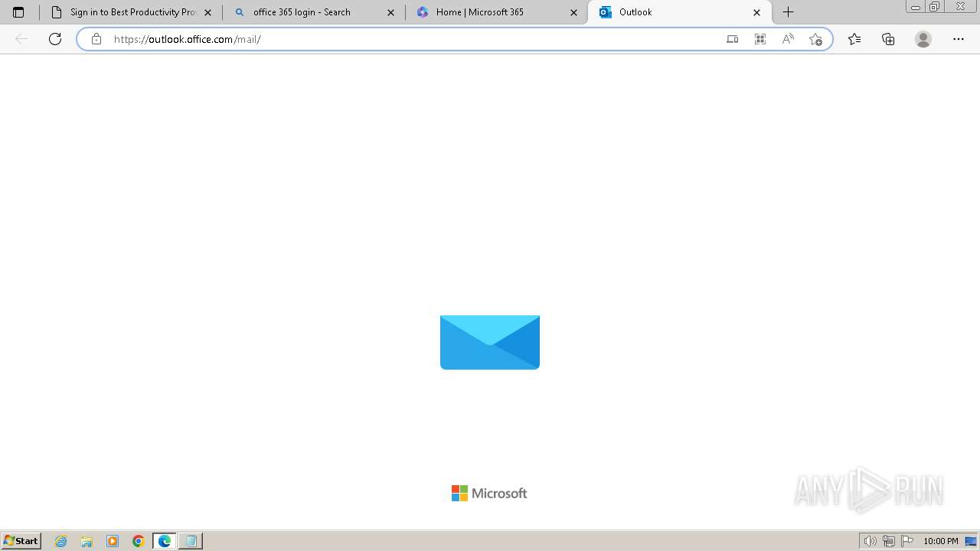This screenshot has height=551, width=980.
Task: Open Google Chrome from taskbar
Action: pos(139,541)
